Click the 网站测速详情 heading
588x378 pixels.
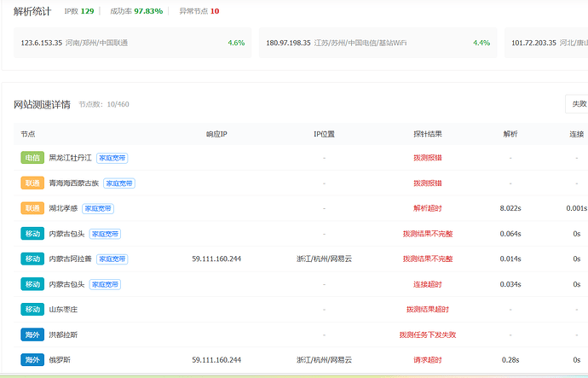pos(42,104)
